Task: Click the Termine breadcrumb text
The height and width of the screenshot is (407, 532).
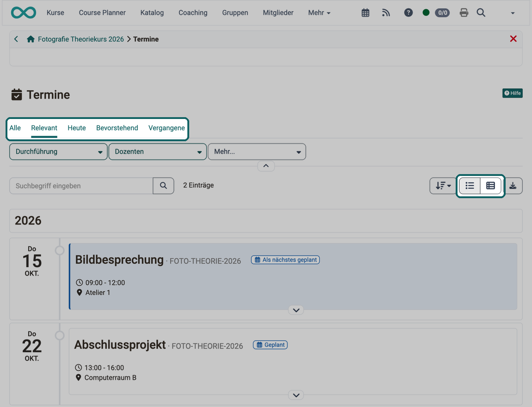Action: point(146,39)
